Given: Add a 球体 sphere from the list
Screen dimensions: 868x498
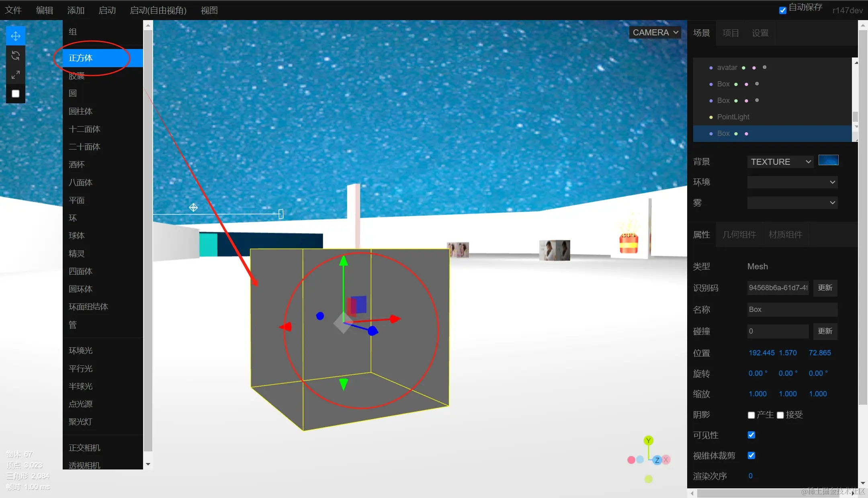Looking at the screenshot, I should point(76,236).
